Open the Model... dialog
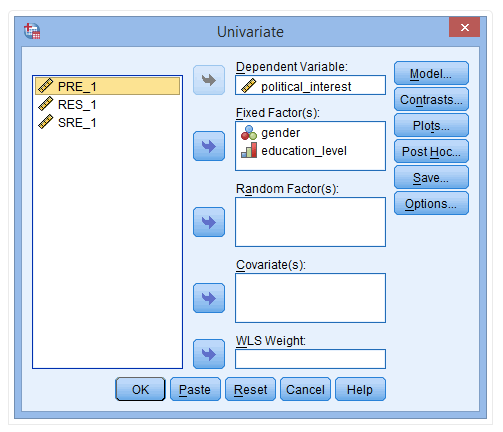503x432 pixels. tap(431, 73)
